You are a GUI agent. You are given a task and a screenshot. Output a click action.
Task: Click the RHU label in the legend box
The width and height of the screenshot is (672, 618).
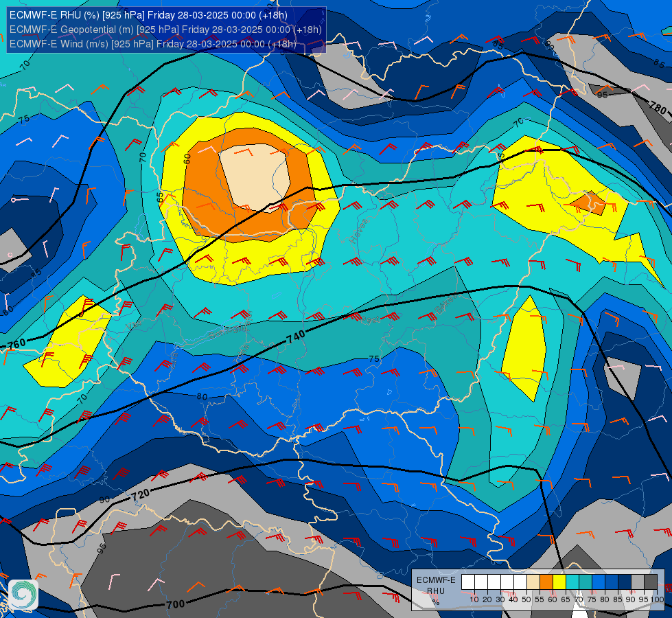click(x=436, y=591)
